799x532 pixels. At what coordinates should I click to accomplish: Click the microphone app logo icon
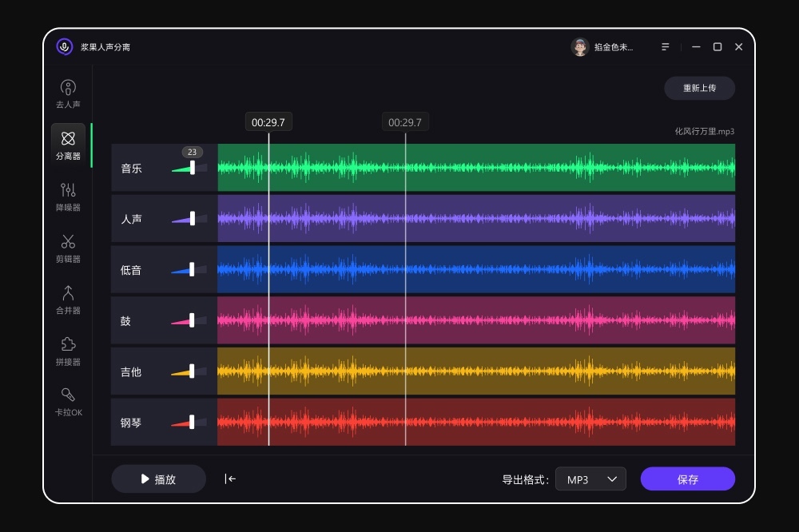point(63,47)
